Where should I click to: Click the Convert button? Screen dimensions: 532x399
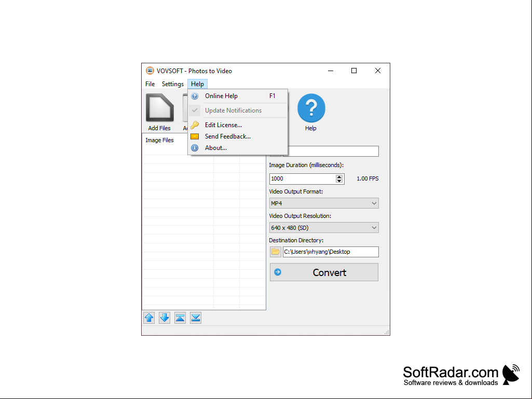pos(324,272)
